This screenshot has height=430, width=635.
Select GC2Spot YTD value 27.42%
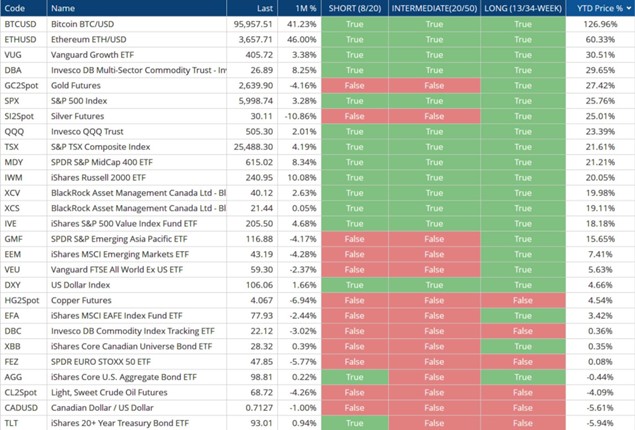point(600,86)
